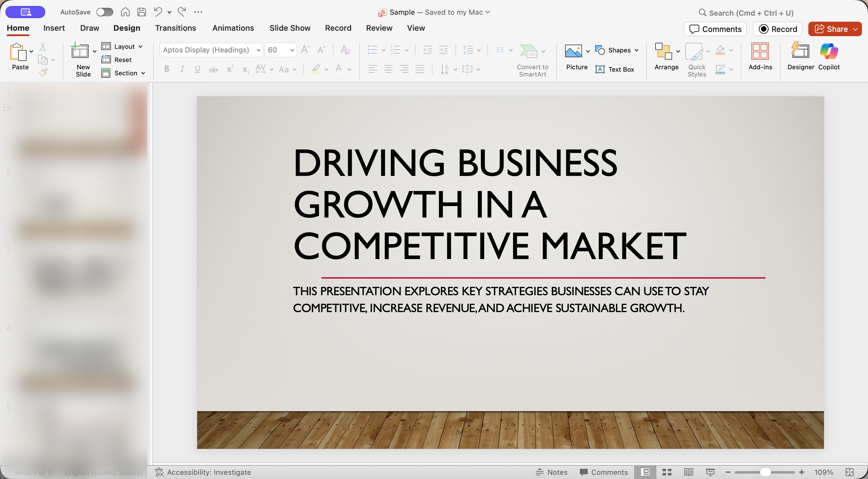Screen dimensions: 868x479
Task: Open the font name dropdown
Action: (258, 50)
